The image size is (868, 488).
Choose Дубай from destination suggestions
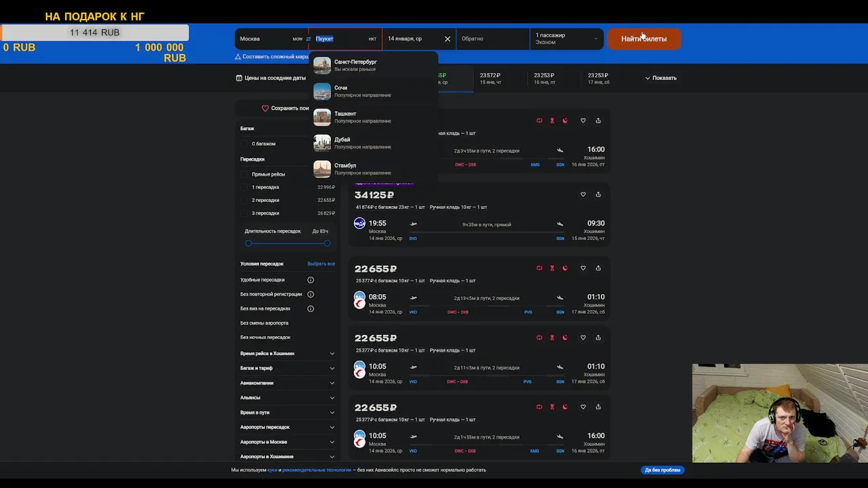click(x=374, y=143)
